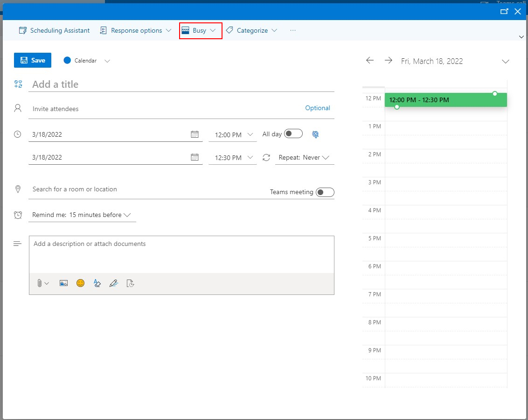Screen dimensions: 528x420
Task: Click the Save button
Action: click(x=33, y=60)
